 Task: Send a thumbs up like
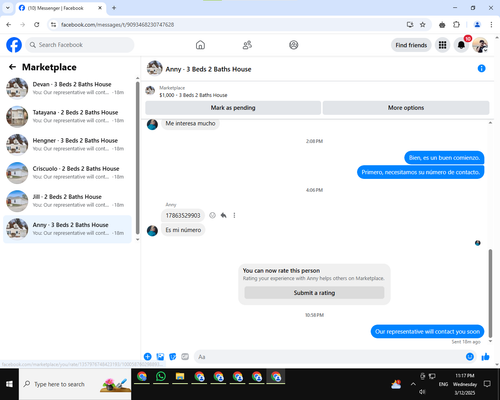[x=485, y=357]
